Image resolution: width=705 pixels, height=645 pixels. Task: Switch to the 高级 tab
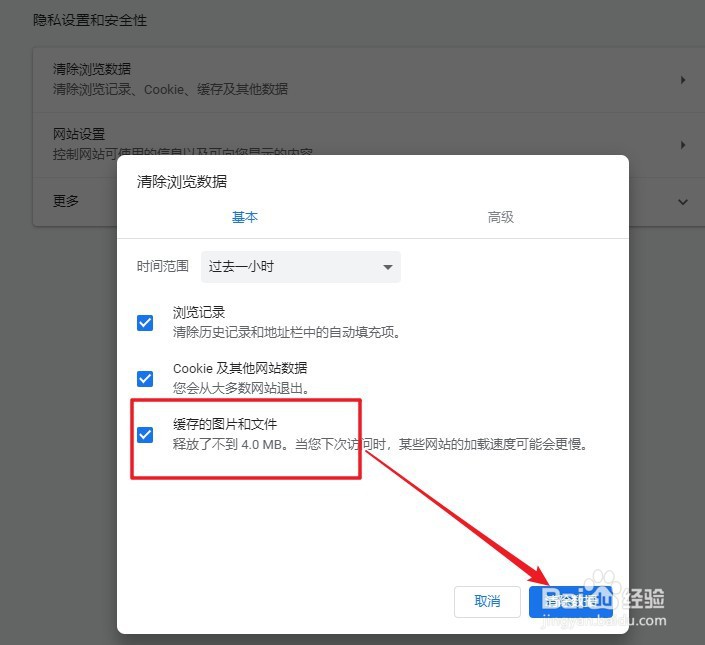[x=501, y=218]
